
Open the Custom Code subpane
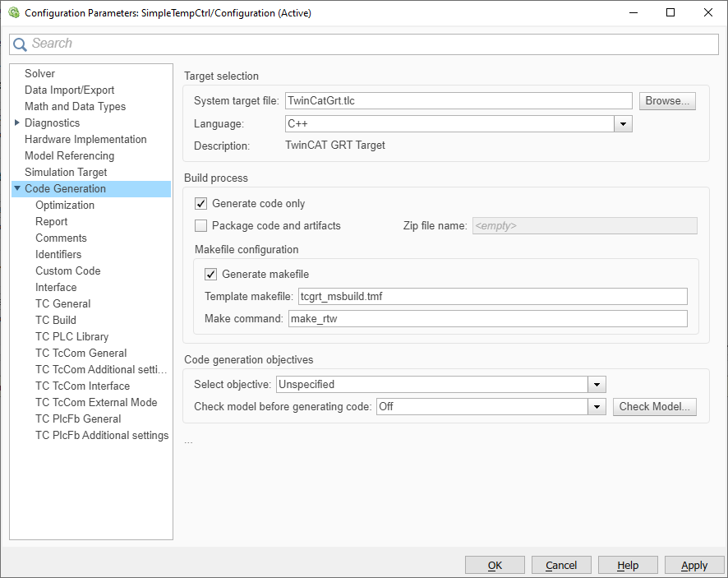[x=67, y=271]
